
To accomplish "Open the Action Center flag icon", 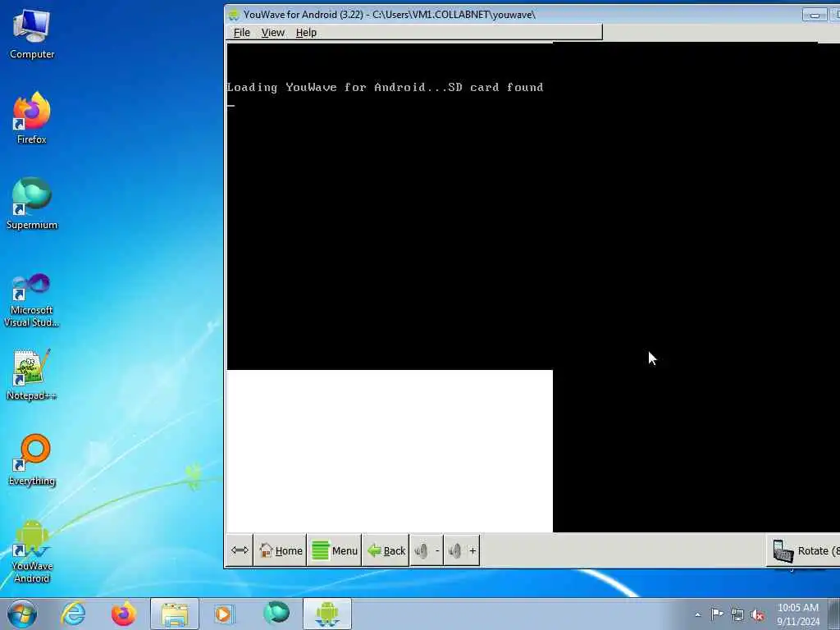I will tap(717, 614).
